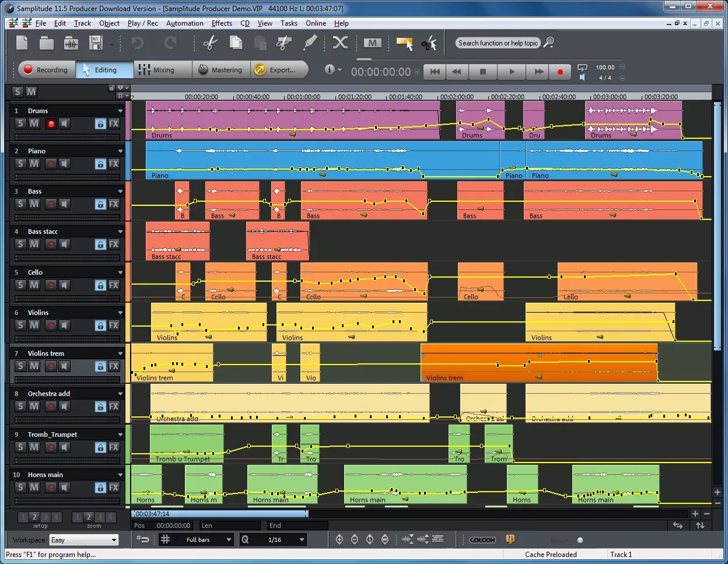Expand the Piano track header dropdown arrow
The height and width of the screenshot is (564, 728).
click(120, 151)
